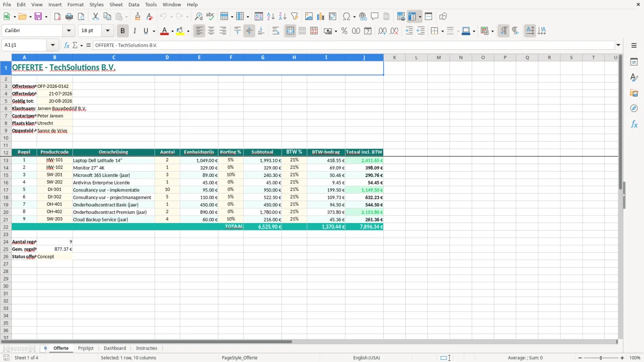Click the Sort Descending icon
The width and height of the screenshot is (644, 362).
click(x=282, y=17)
